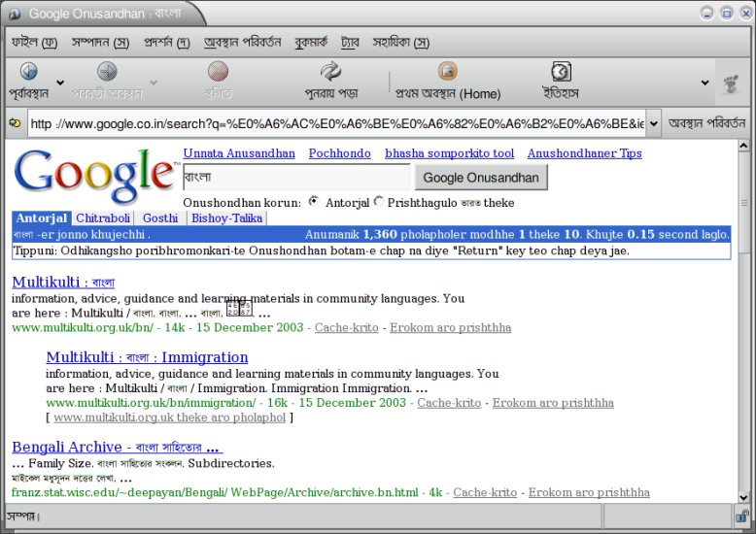Select the Prishthagulo radio button
756x534 pixels.
[x=379, y=202]
